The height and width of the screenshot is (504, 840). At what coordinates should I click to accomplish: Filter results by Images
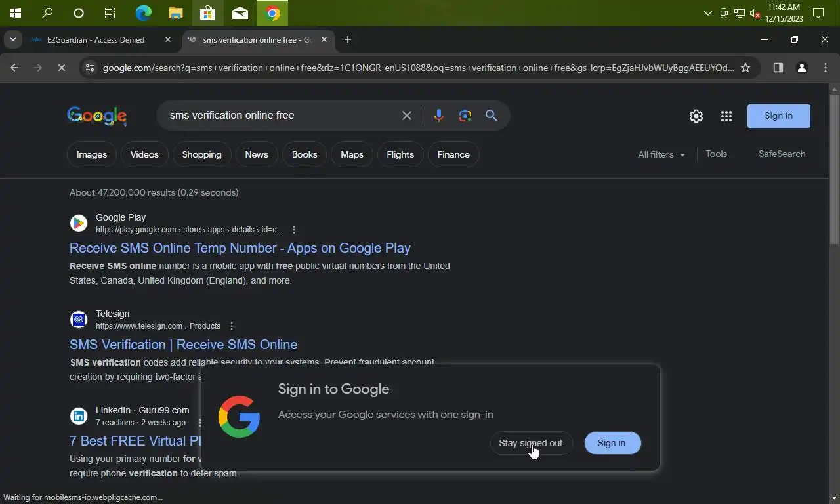coord(92,154)
